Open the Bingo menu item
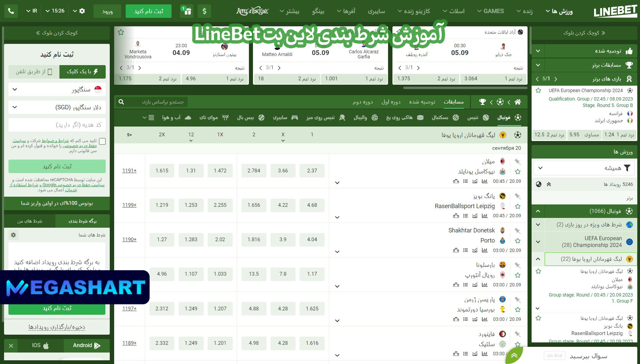This screenshot has width=640, height=364. click(318, 11)
